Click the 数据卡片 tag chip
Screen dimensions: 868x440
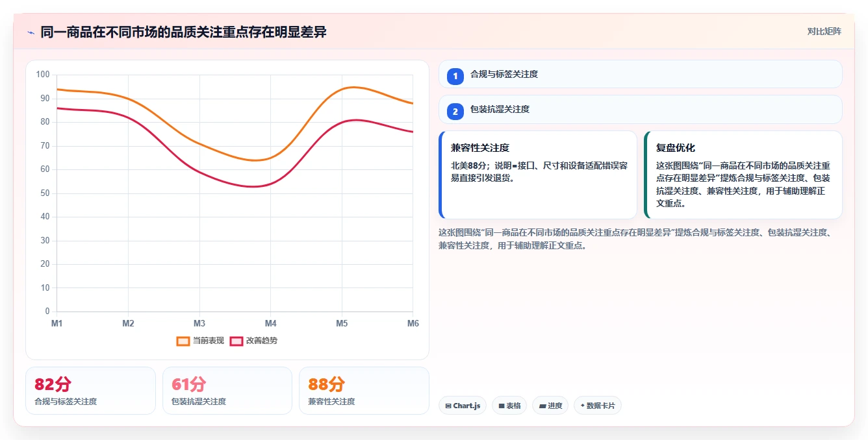598,406
